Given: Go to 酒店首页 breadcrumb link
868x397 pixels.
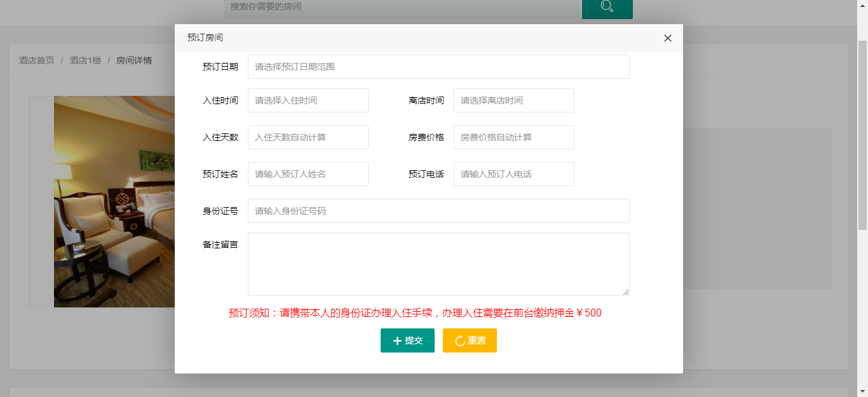Looking at the screenshot, I should point(36,60).
